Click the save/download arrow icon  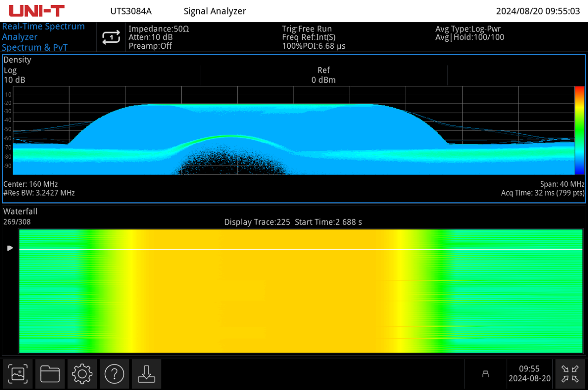point(146,373)
